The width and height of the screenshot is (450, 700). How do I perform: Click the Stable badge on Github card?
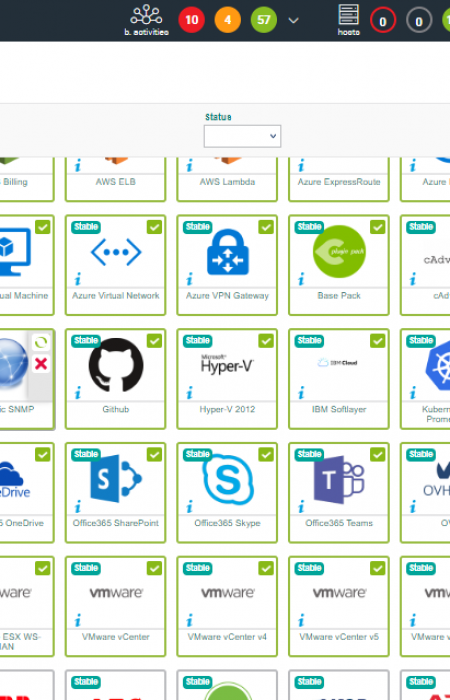pos(86,341)
